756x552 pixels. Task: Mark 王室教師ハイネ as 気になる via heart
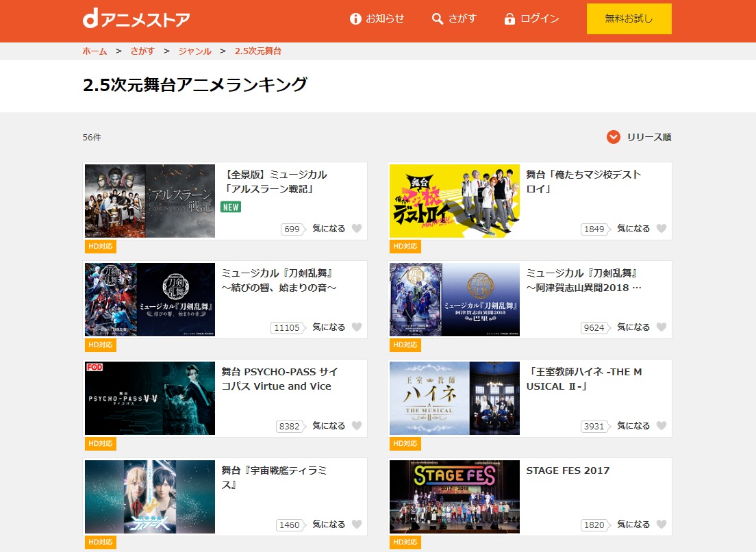coord(661,426)
